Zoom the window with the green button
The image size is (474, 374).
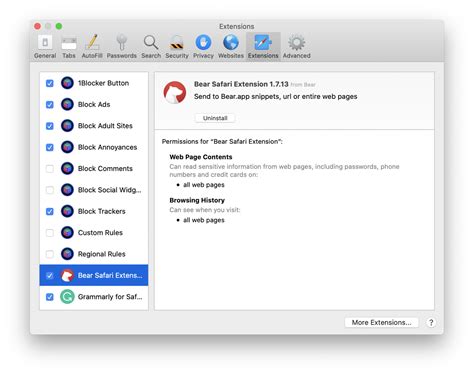59,26
